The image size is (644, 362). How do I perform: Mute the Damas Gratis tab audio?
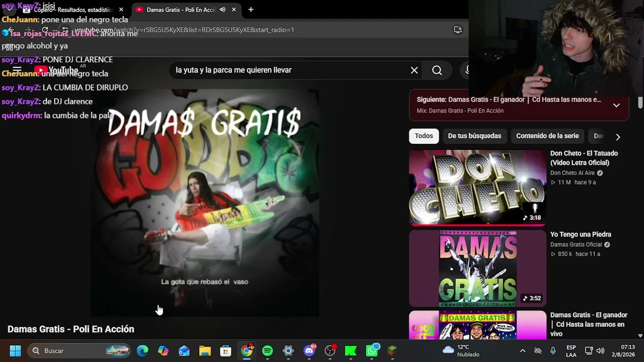pyautogui.click(x=222, y=10)
